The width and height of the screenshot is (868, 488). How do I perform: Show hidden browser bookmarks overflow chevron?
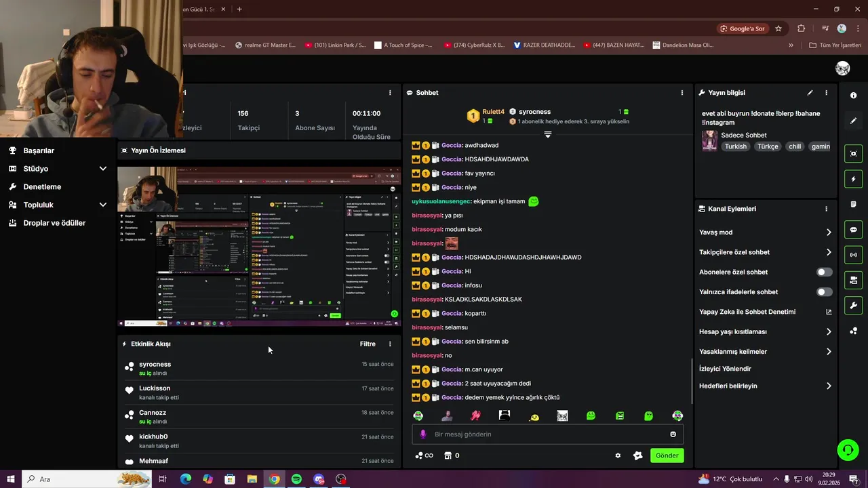pyautogui.click(x=791, y=45)
